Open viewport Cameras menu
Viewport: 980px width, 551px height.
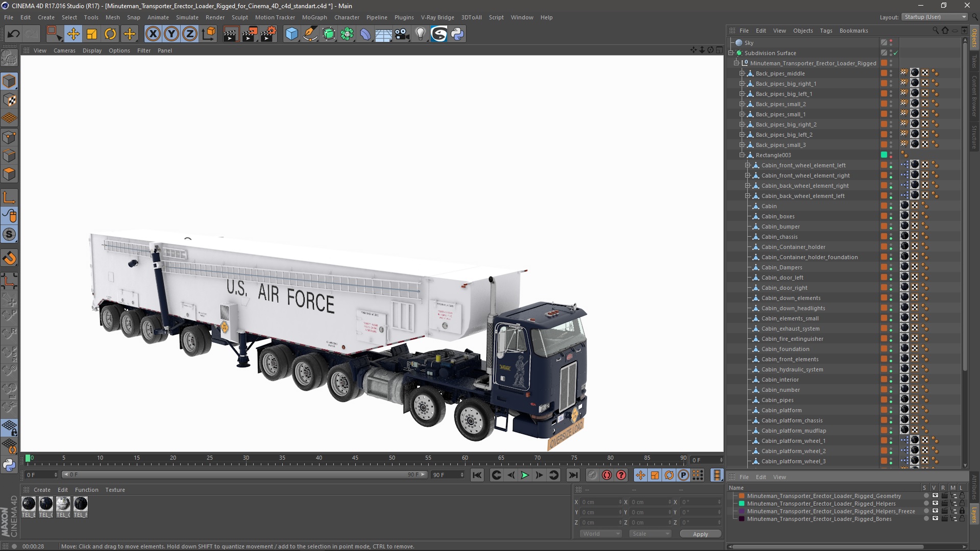click(x=64, y=51)
